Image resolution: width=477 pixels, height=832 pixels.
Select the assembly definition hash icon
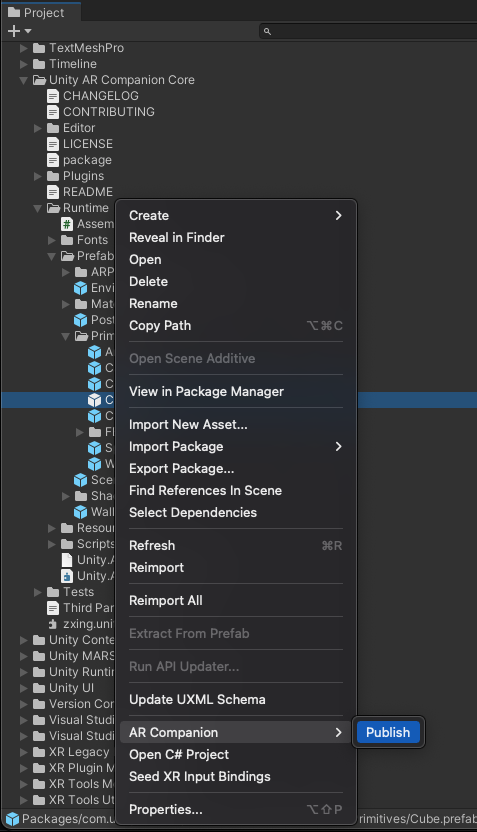(67, 224)
